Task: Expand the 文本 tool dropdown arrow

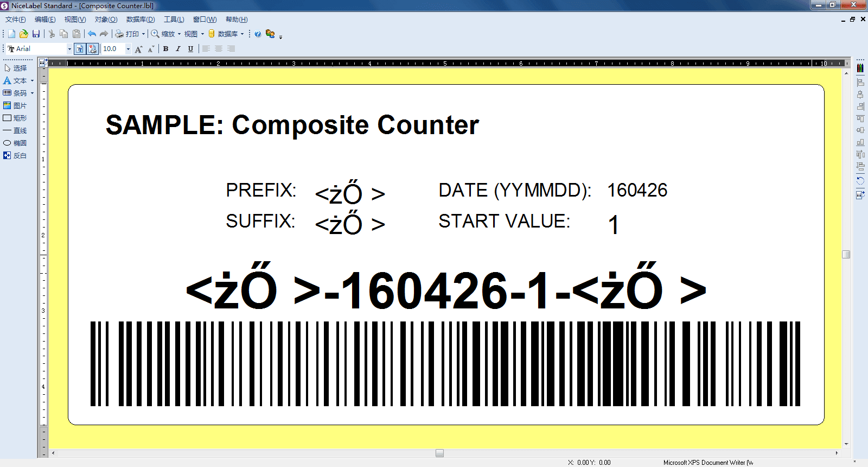Action: click(x=32, y=80)
